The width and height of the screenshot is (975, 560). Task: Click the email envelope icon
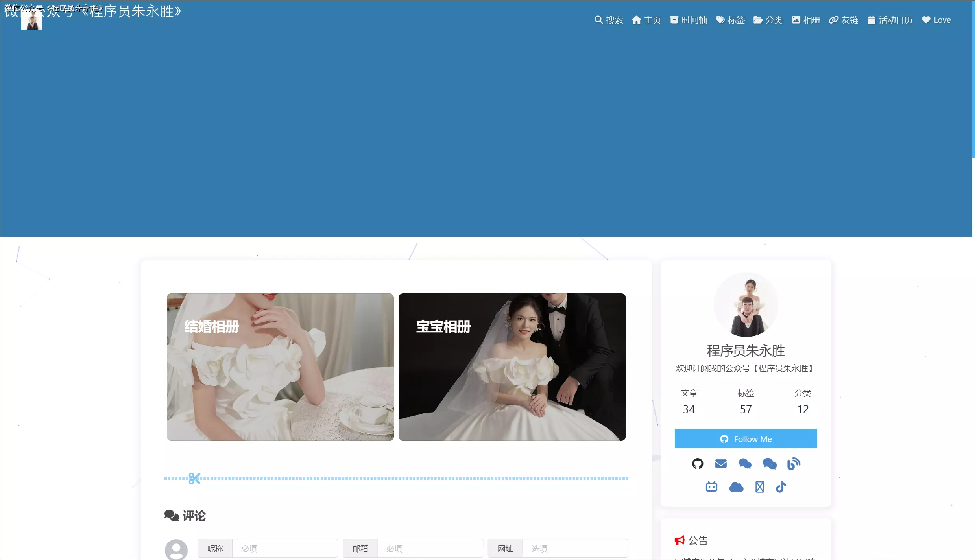point(720,464)
